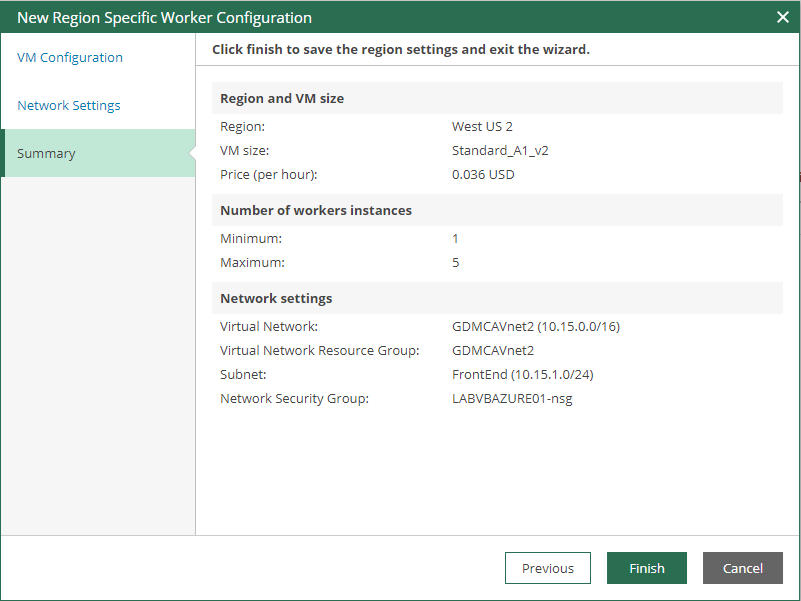
Task: Go to the VM Configuration step
Action: click(70, 58)
